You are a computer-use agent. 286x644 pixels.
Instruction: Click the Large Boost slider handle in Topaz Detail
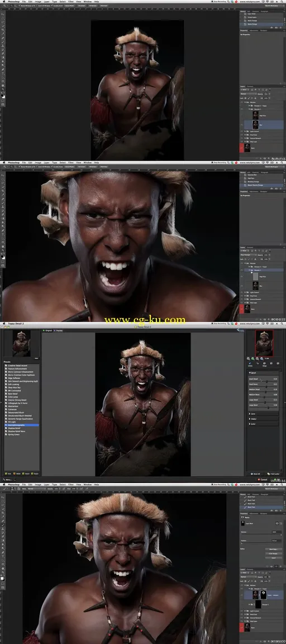(268, 408)
